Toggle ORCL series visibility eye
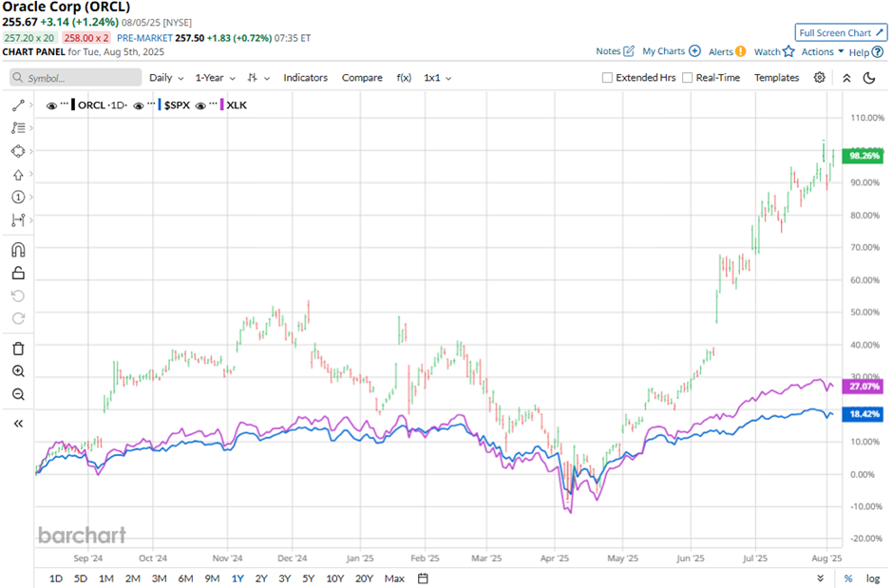Viewport: 893px width, 588px height. 51,105
